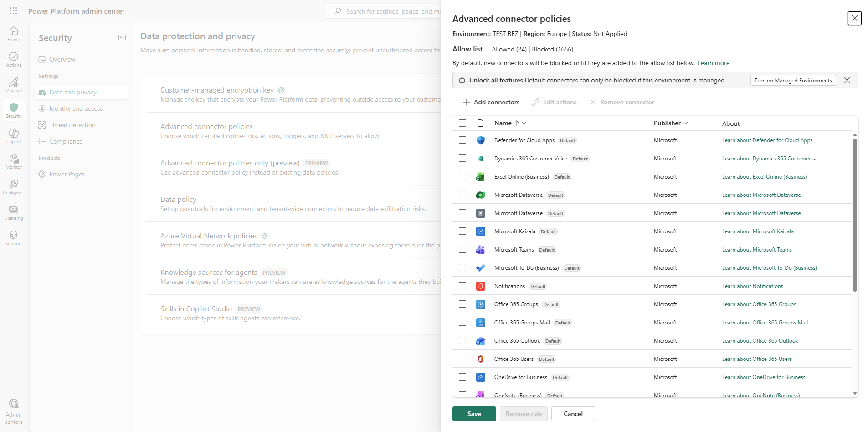Click the red Notifications connector icon
Image resolution: width=868 pixels, height=432 pixels.
point(481,286)
